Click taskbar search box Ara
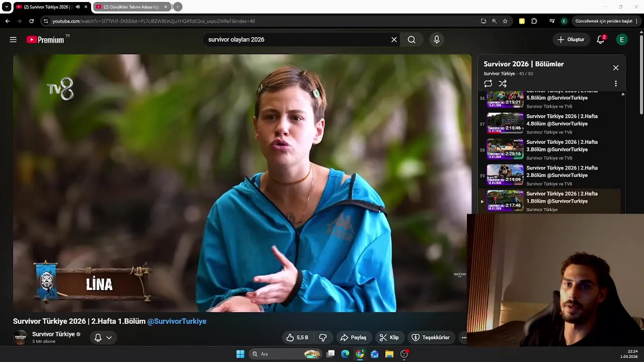 click(285, 354)
